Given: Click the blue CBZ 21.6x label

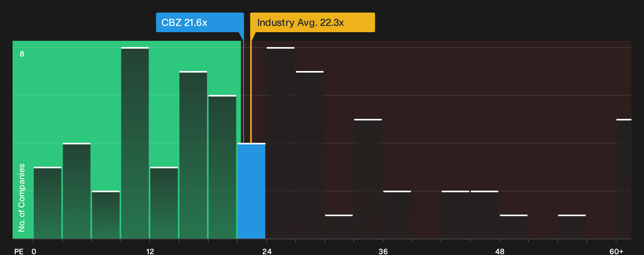Looking at the screenshot, I should [x=200, y=22].
